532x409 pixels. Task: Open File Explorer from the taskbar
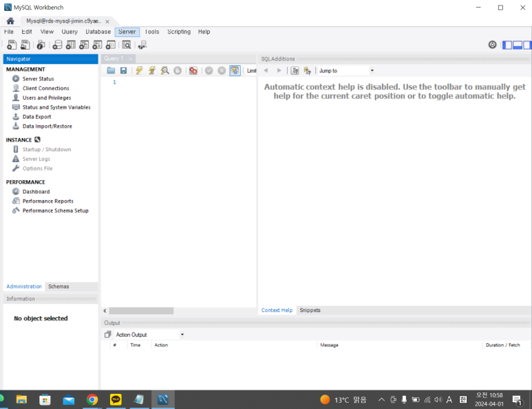point(21,399)
